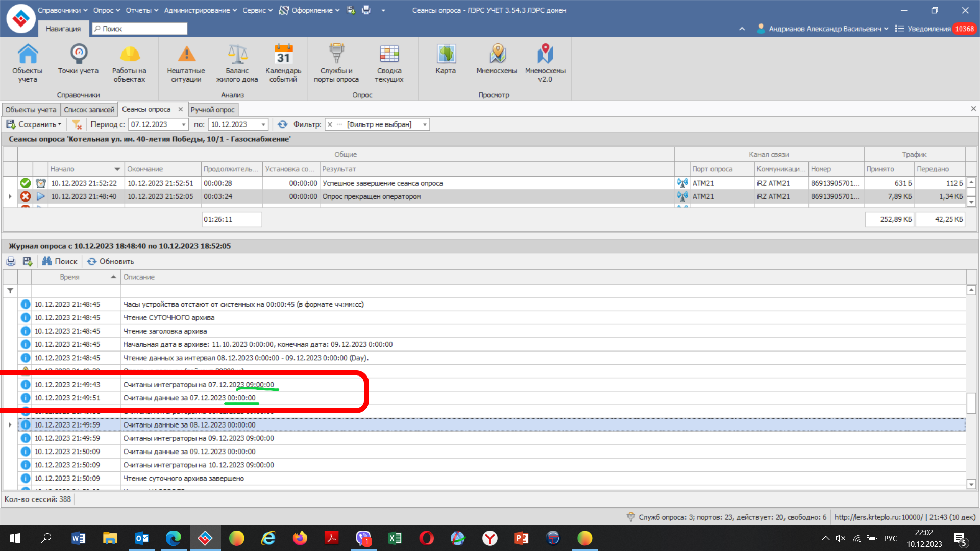Click the journal vertical scrollbar thumb
The width and height of the screenshot is (980, 551).
971,403
